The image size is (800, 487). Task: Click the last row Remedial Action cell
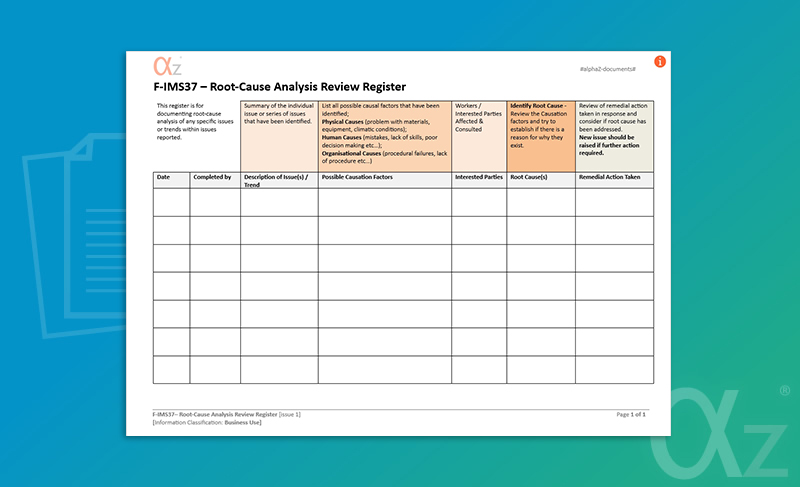614,369
